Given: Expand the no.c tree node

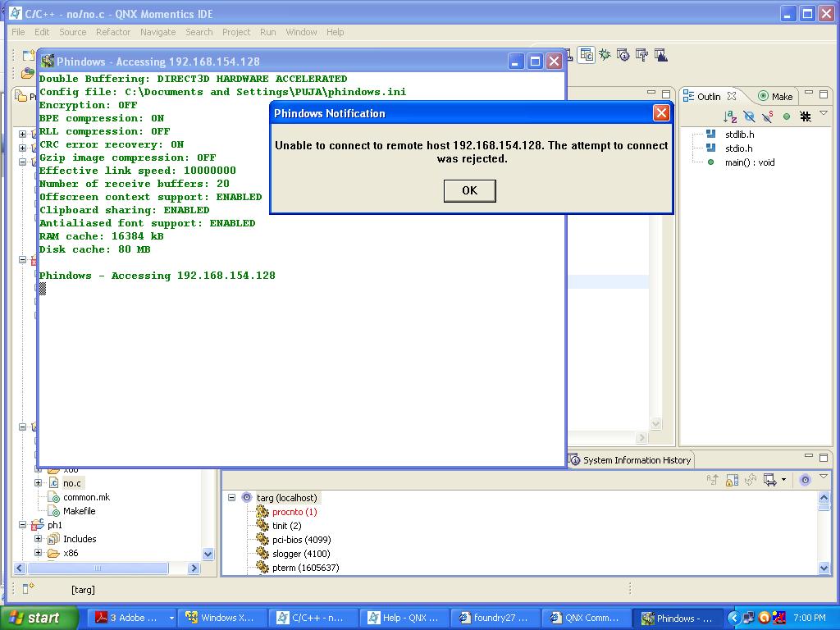Looking at the screenshot, I should [38, 483].
